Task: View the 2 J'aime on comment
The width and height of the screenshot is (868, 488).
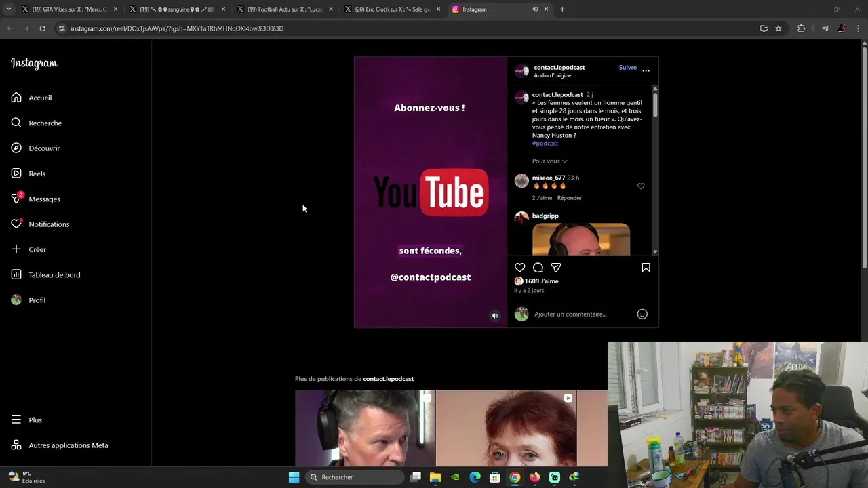Action: (542, 198)
